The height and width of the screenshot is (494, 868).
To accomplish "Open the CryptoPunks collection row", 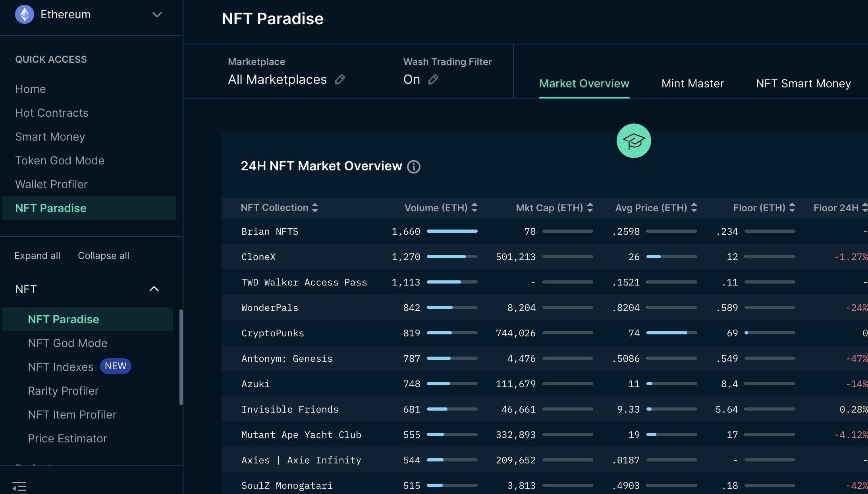I will click(x=273, y=333).
